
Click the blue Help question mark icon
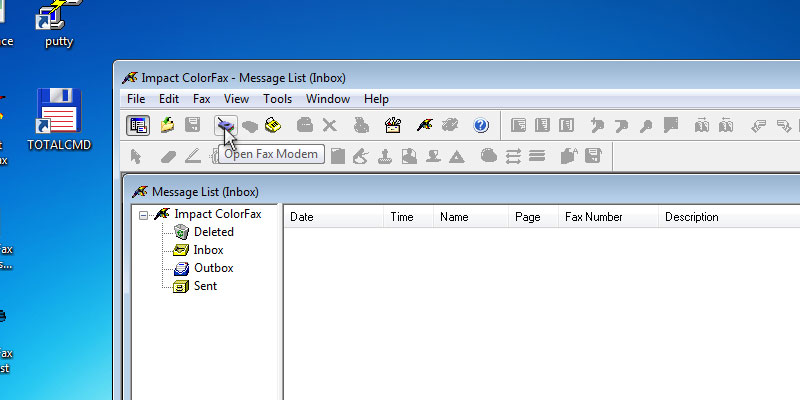pos(481,126)
